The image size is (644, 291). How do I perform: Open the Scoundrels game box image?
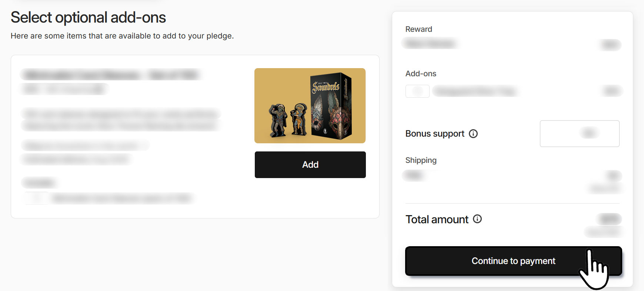coord(331,106)
